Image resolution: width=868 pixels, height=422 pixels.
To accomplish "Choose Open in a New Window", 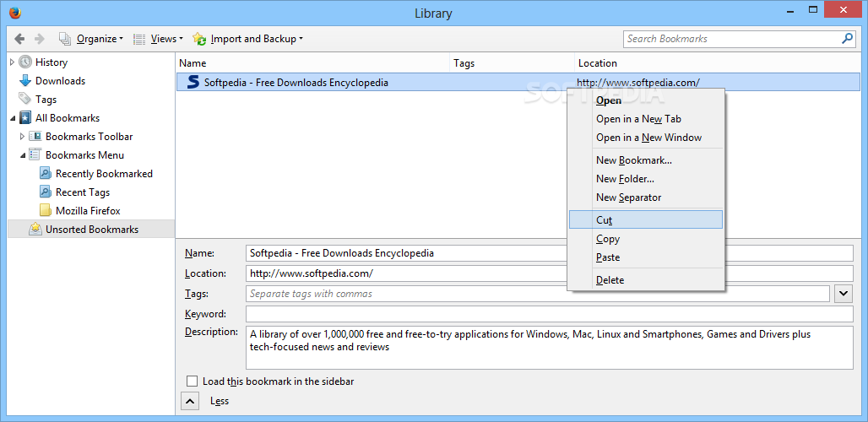I will pos(645,138).
